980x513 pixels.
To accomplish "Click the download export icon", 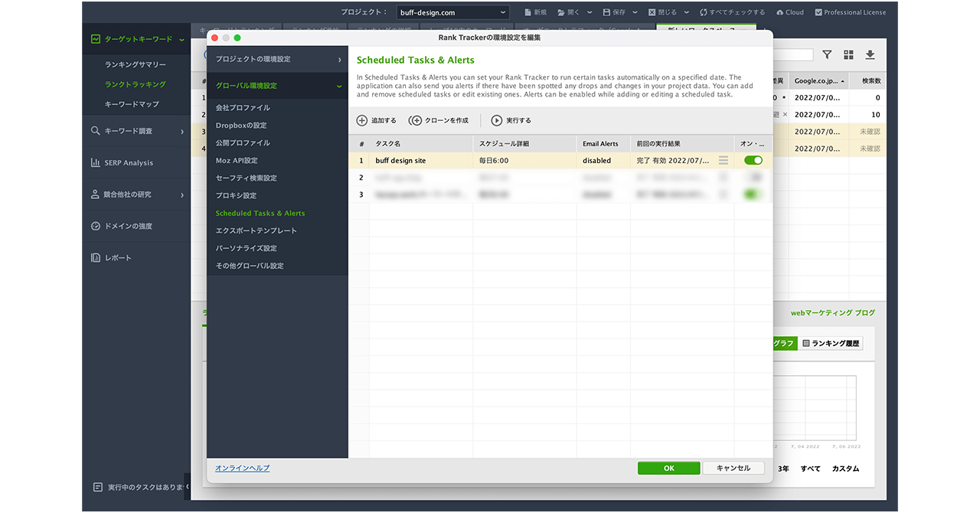I will [870, 55].
